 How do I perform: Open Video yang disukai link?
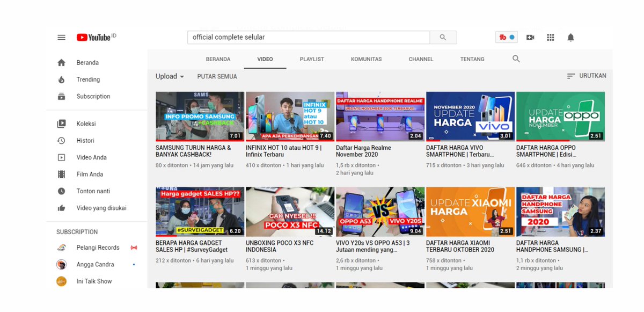pos(101,208)
